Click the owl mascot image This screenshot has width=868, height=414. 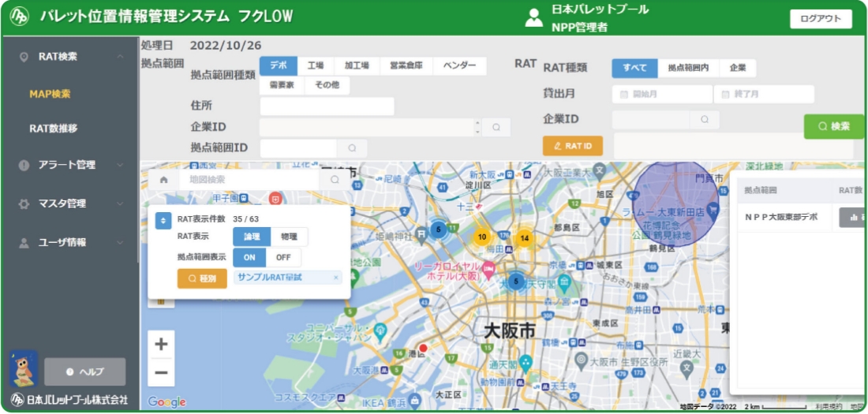click(x=23, y=368)
